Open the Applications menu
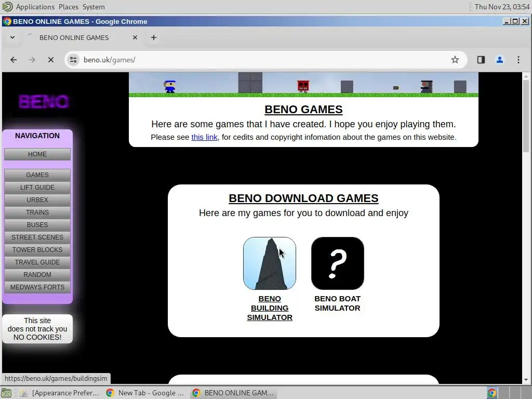Image resolution: width=532 pixels, height=399 pixels. [x=35, y=7]
